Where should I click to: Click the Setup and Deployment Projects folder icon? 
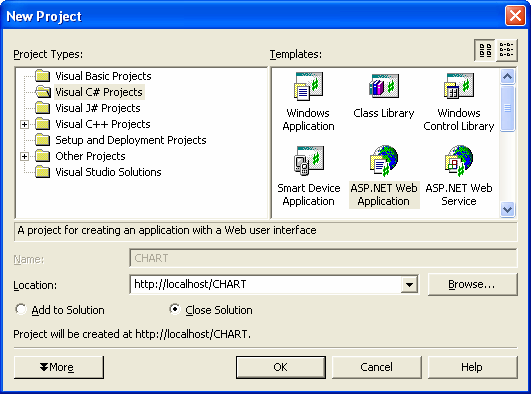pyautogui.click(x=43, y=140)
